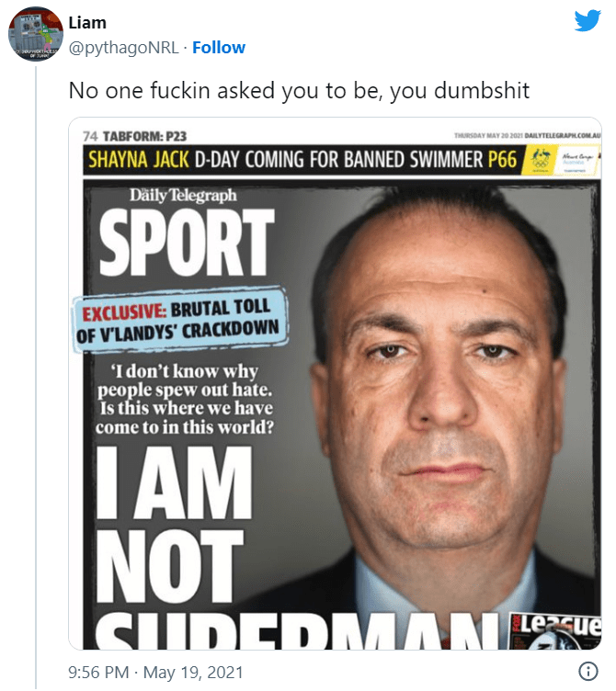Click Liam's profile avatar
This screenshot has width=616, height=691.
tap(35, 33)
